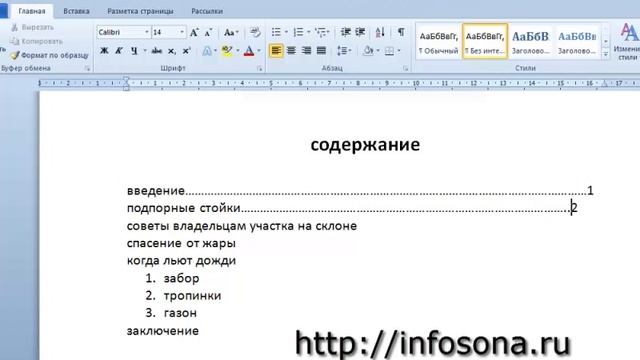Switch to Главная tab

[32, 11]
